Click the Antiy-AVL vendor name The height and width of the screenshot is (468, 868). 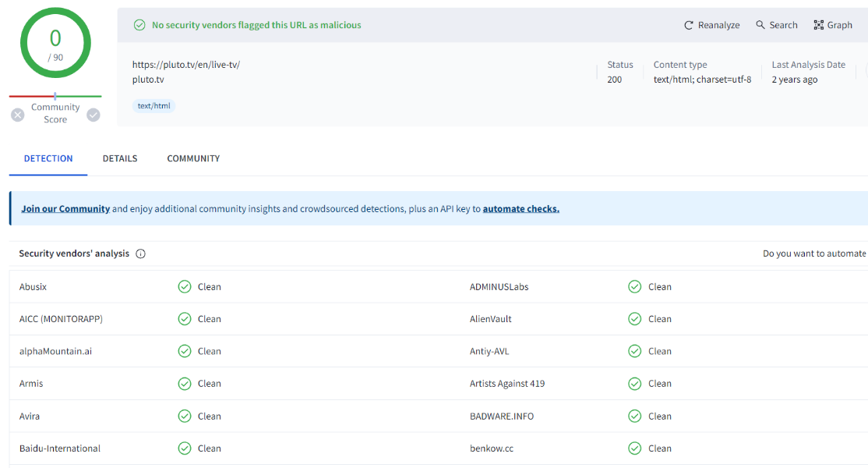pyautogui.click(x=489, y=351)
